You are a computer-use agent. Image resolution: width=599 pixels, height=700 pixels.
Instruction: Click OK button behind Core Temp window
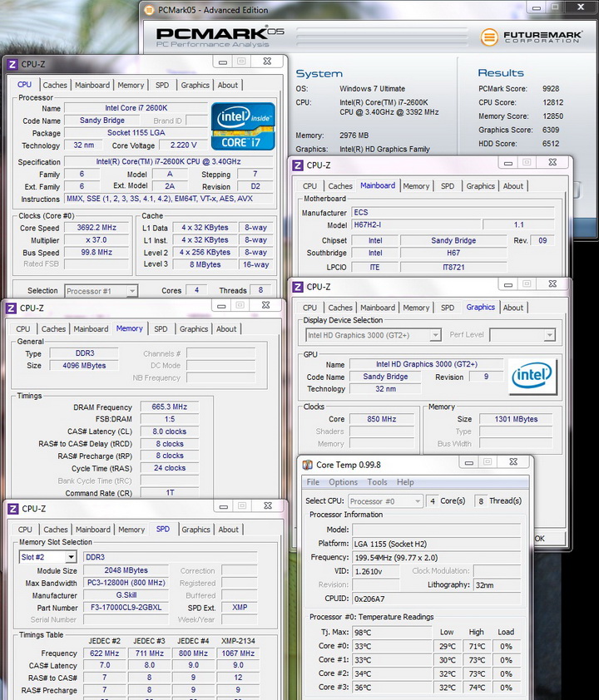tap(549, 539)
